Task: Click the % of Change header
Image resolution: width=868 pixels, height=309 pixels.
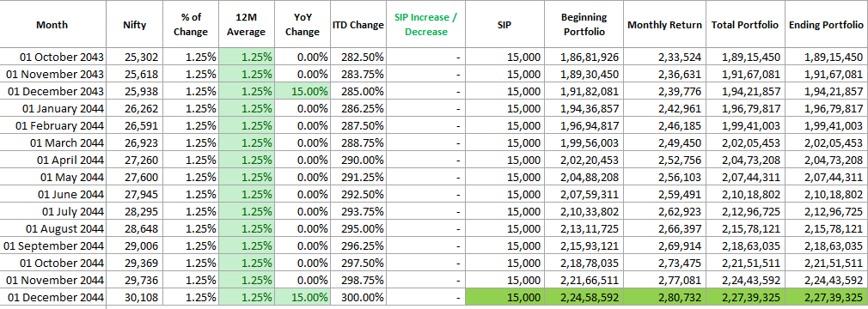Action: [x=191, y=24]
